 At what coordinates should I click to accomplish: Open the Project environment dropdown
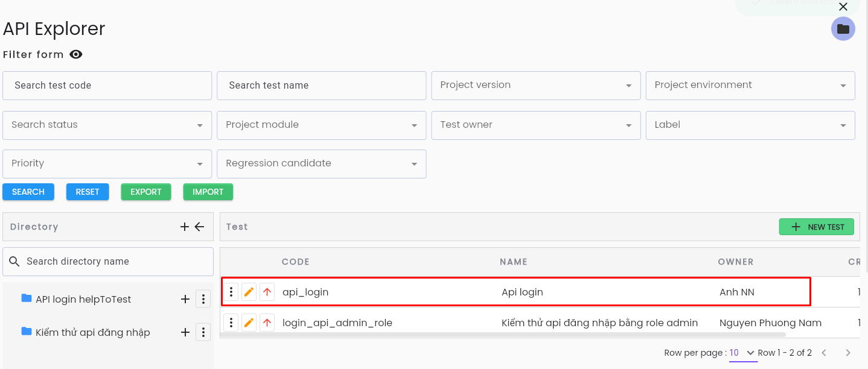point(750,86)
